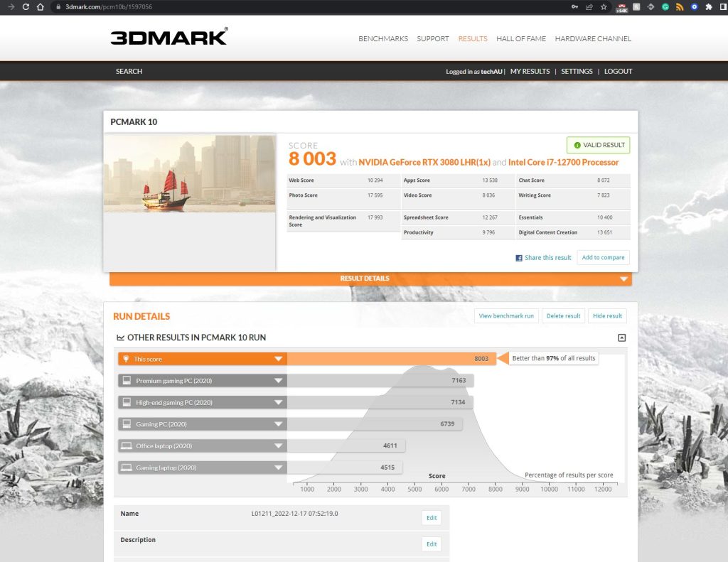Screen dimensions: 728x562
Task: Edit the result Name
Action: click(432, 518)
